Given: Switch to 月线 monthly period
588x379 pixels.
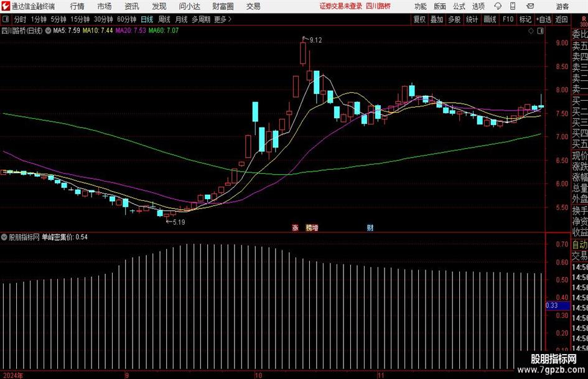Looking at the screenshot, I should tap(182, 19).
